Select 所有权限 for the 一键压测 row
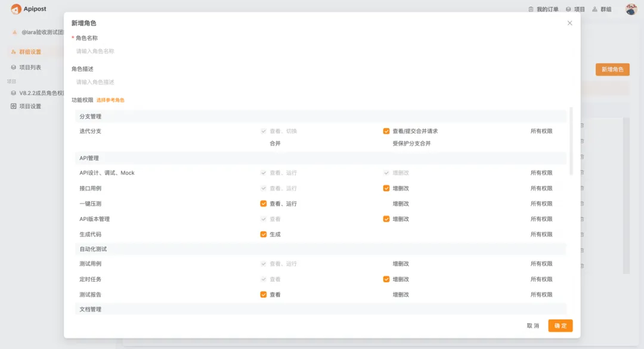Viewport: 644px width, 349px height. click(x=541, y=204)
